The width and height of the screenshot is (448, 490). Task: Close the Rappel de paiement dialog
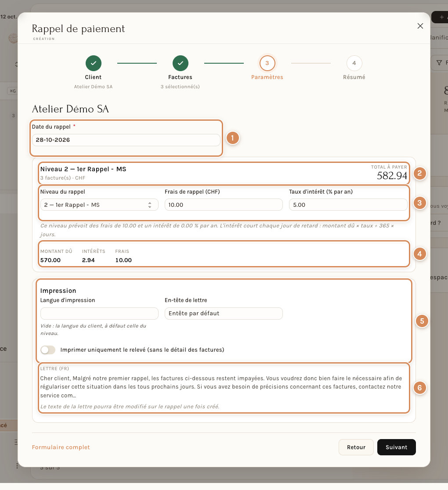coord(420,26)
